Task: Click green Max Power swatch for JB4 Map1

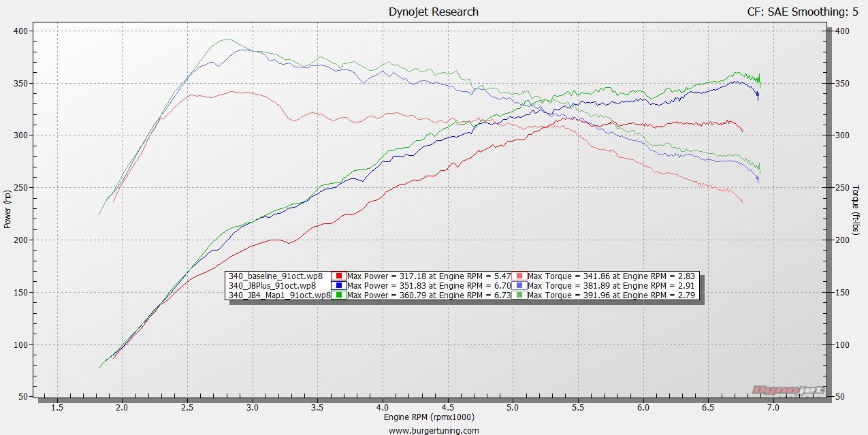Action: [338, 295]
